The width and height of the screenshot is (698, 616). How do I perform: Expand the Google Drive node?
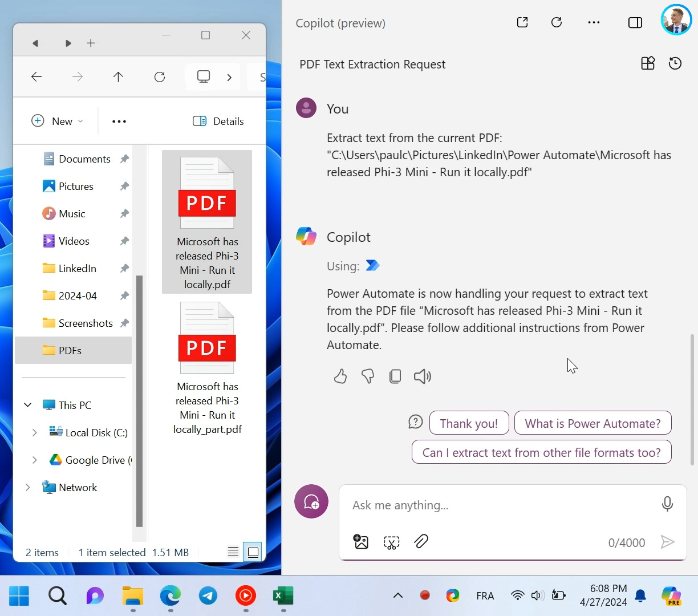click(34, 460)
